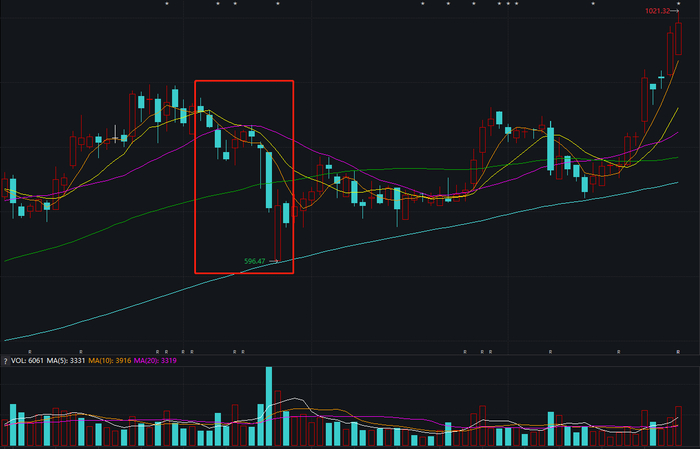Click the 596.47 low price label
The width and height of the screenshot is (700, 449).
pyautogui.click(x=254, y=261)
